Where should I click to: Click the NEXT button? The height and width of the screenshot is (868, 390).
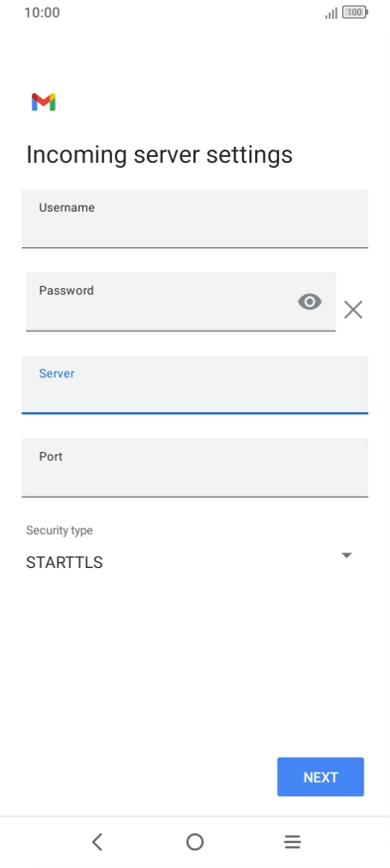[x=321, y=777]
